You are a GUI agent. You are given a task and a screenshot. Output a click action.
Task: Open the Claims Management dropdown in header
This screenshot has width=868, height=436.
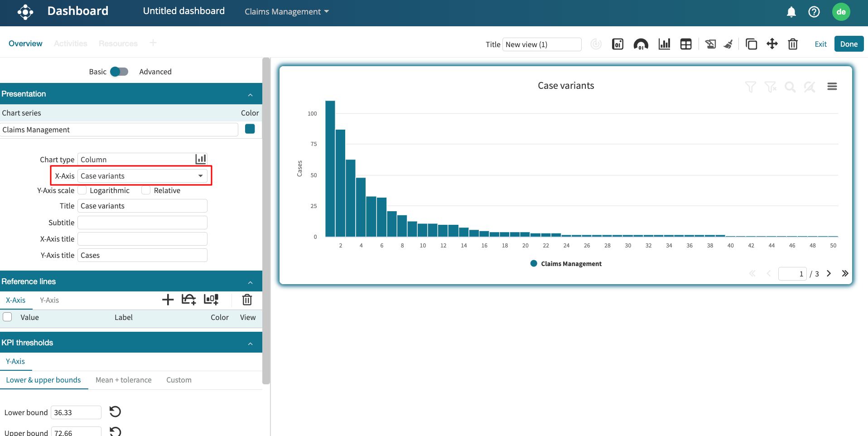tap(286, 12)
